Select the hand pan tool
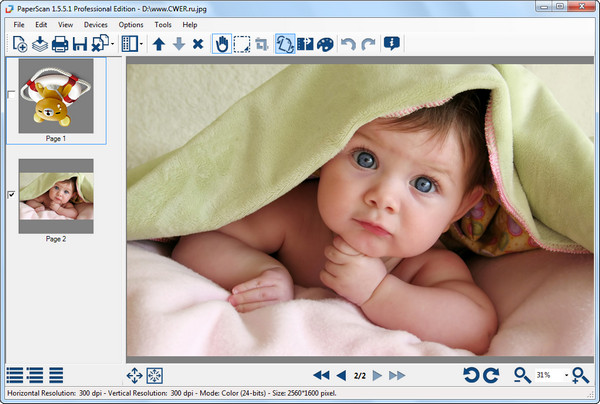The height and width of the screenshot is (404, 600). click(x=222, y=44)
